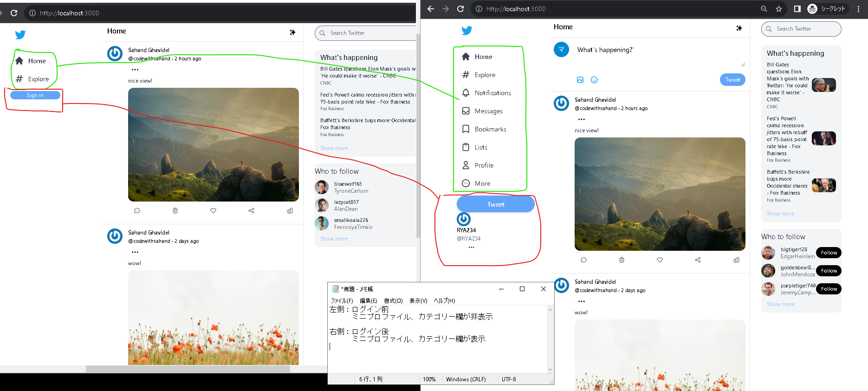This screenshot has height=391, width=868.
Task: Select Home in the right browser sidebar
Action: point(477,57)
